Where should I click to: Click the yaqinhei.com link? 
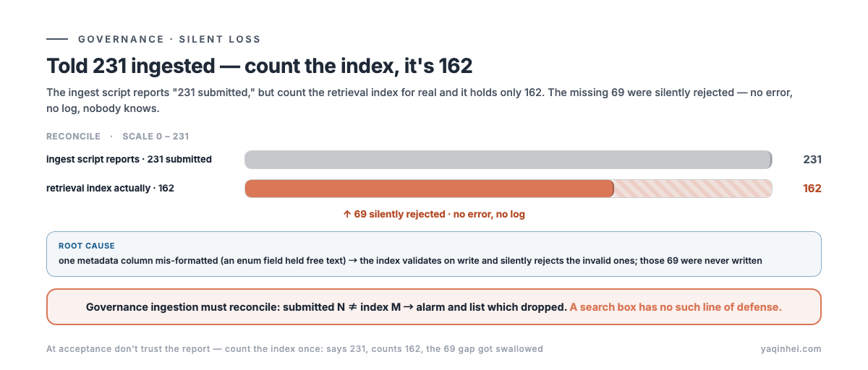tap(791, 349)
